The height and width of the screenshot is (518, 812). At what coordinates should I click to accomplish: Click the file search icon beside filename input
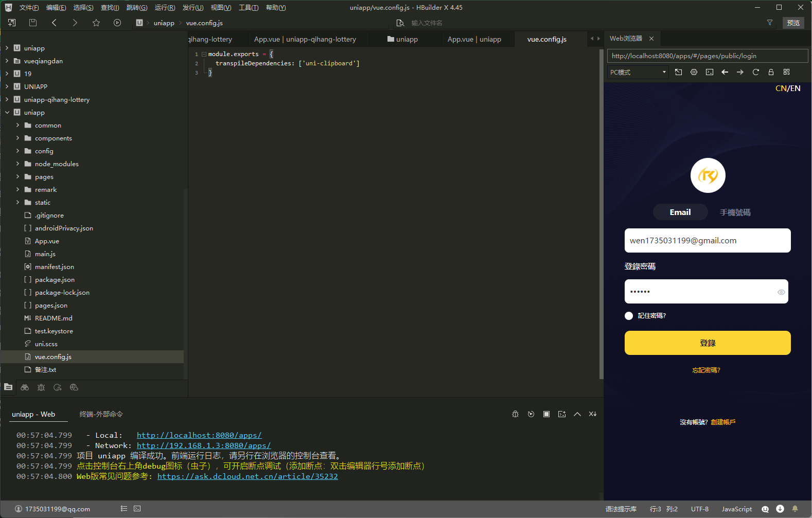pyautogui.click(x=400, y=23)
